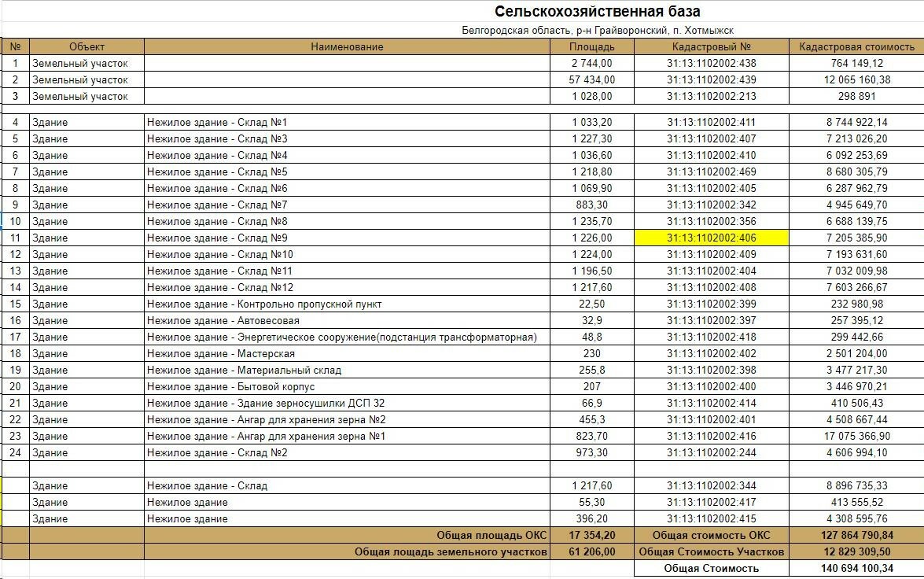Click the yellow highlighted cell '31:13:1102002:406'
Viewport: 924px width, 579px height.
(711, 238)
